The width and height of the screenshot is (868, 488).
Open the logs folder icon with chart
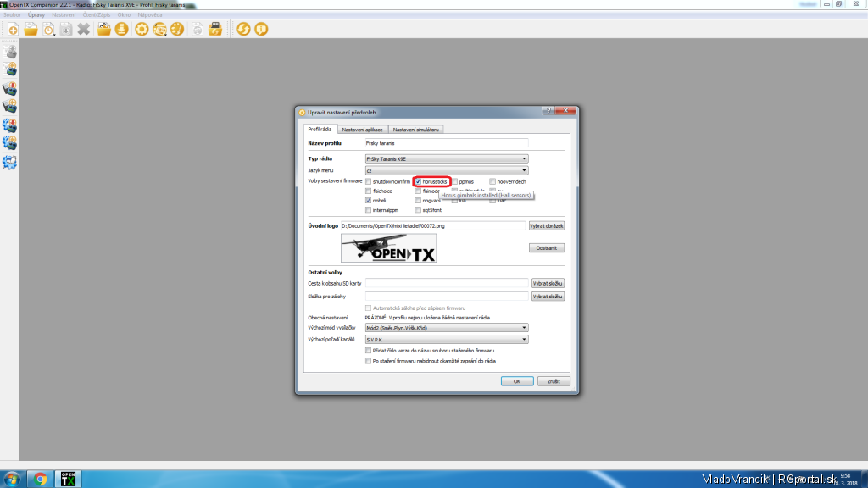104,30
